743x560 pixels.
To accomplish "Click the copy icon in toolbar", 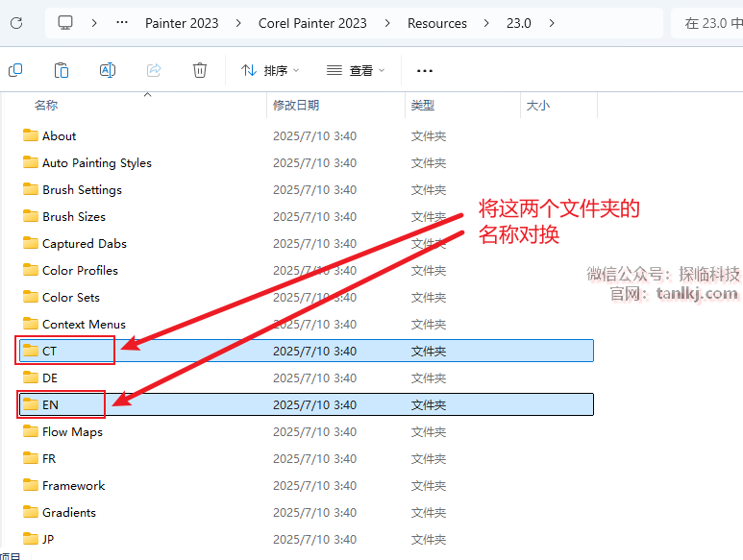I will click(15, 70).
